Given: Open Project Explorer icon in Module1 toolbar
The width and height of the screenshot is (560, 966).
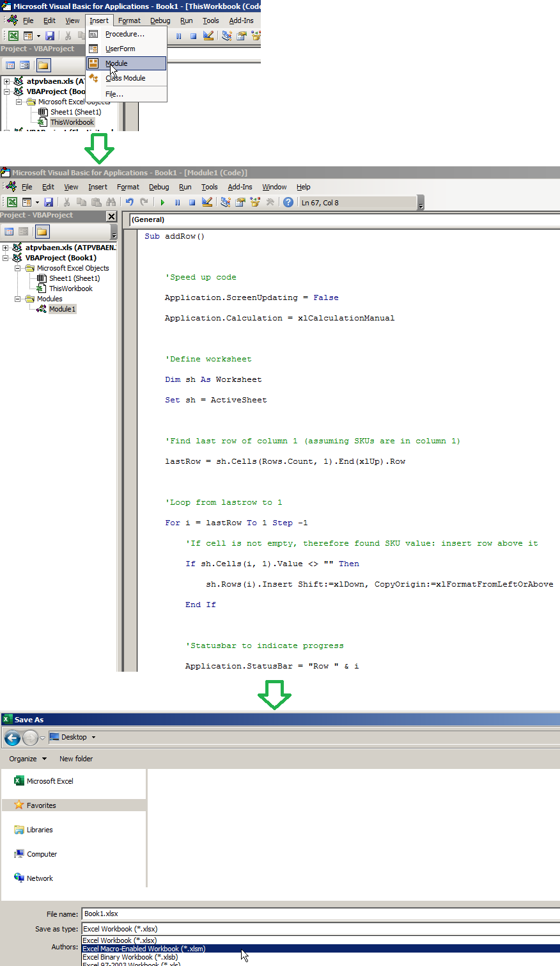Looking at the screenshot, I should [x=226, y=202].
